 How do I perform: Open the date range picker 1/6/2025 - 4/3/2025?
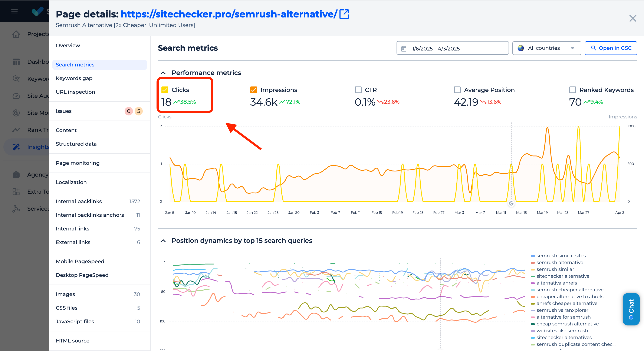(453, 48)
